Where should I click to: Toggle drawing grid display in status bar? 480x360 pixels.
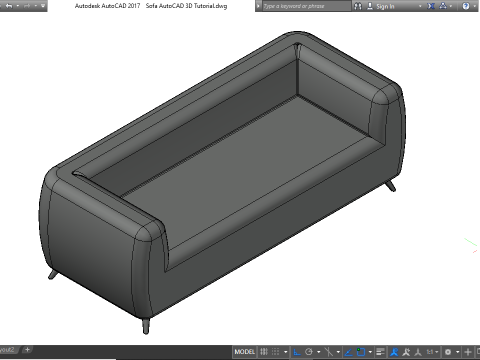[264, 352]
